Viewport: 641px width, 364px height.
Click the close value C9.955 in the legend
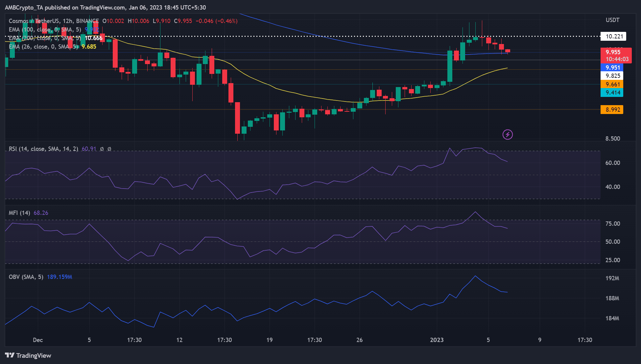[x=183, y=21]
